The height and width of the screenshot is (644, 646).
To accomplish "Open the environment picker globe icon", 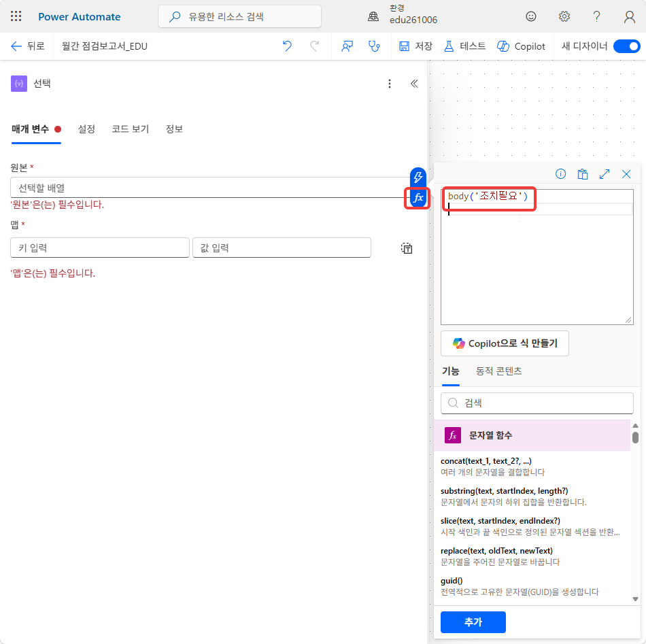I will [x=373, y=16].
